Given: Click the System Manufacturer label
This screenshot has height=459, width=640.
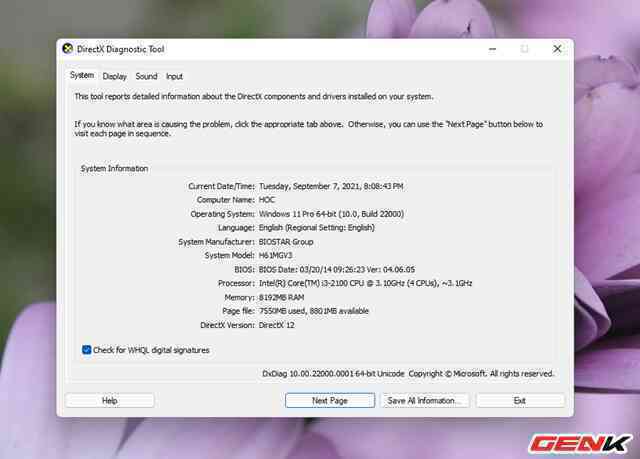Looking at the screenshot, I should click(216, 242).
